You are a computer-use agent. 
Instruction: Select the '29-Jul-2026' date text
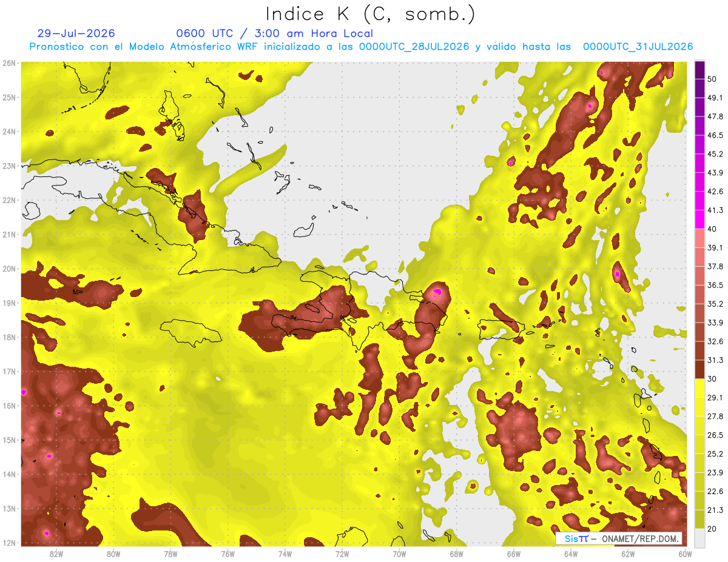pos(76,33)
